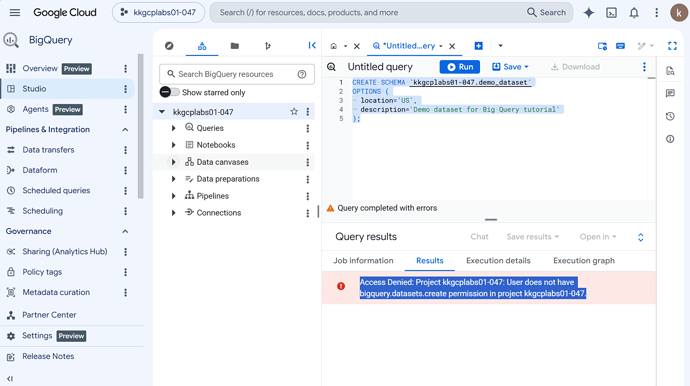Open the home tab icon
Image resolution: width=690 pixels, height=386 pixels.
point(334,46)
